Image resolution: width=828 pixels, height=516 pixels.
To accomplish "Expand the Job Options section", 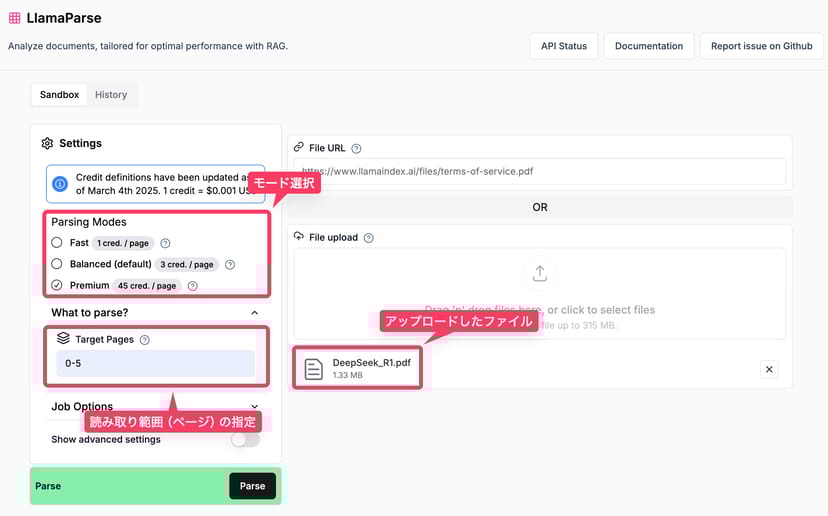I will (x=254, y=407).
